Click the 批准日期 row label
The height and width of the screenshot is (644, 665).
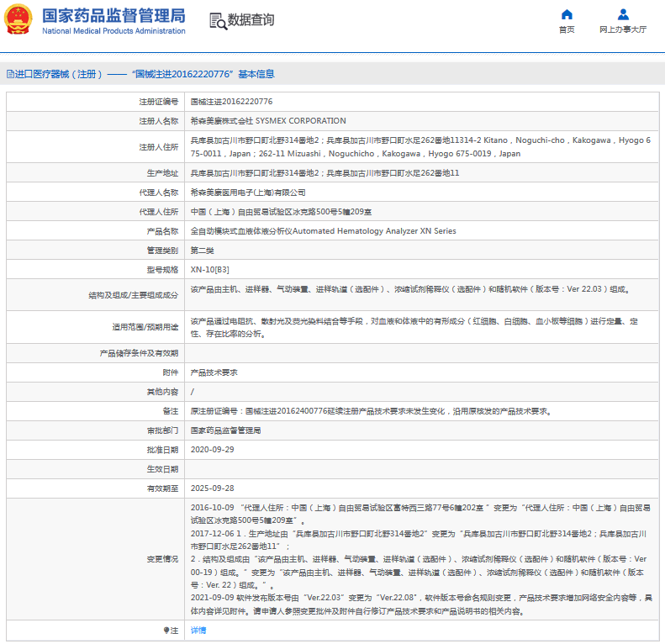click(162, 450)
